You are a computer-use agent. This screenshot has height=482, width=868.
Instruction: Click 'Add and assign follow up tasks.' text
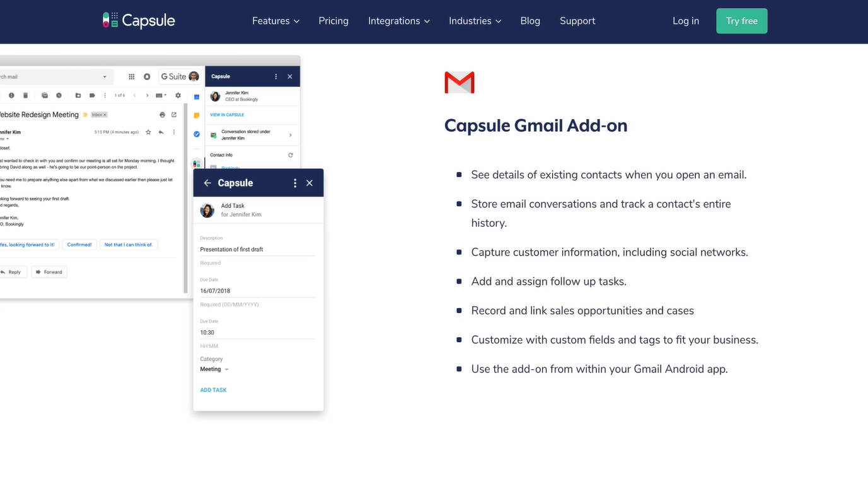549,282
